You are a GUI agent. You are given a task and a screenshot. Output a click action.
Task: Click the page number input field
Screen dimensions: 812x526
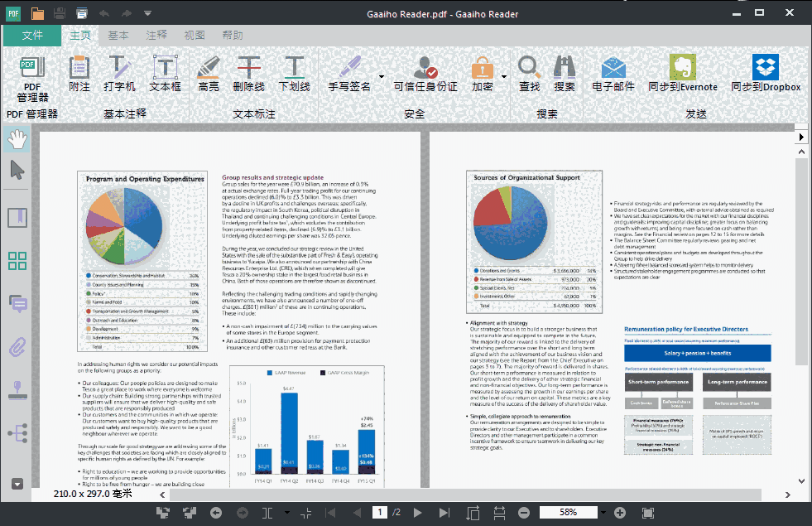click(380, 512)
